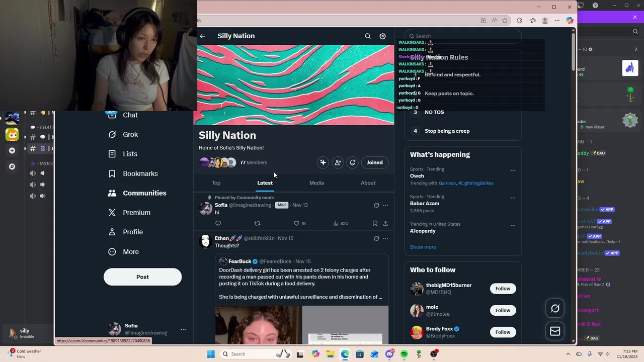
Task: Click the Grok sparkle icon near Joined
Action: (x=323, y=162)
